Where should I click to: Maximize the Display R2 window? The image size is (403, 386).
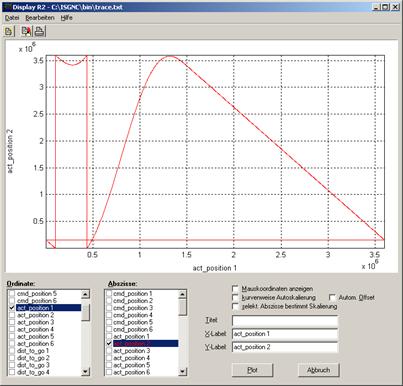pyautogui.click(x=385, y=7)
